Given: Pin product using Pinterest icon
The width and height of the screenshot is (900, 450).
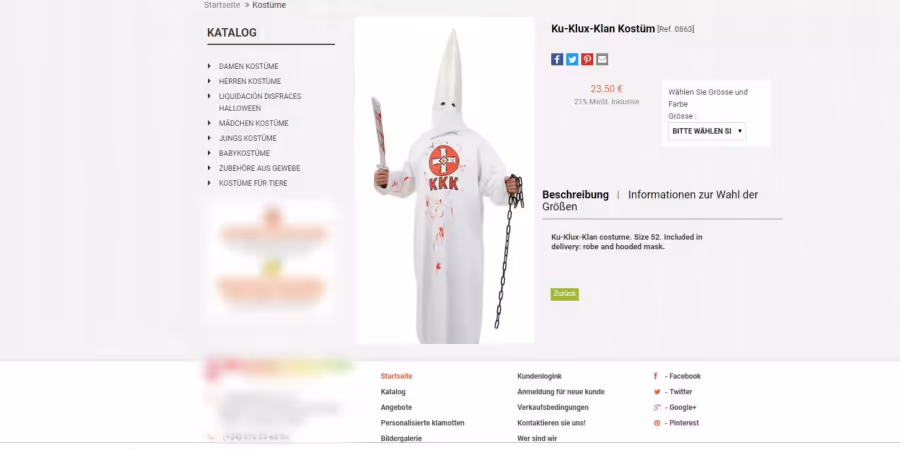Looking at the screenshot, I should click(587, 59).
